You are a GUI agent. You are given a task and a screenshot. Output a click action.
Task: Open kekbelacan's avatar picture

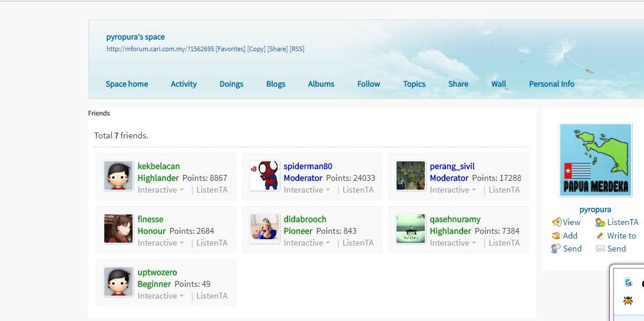point(118,176)
